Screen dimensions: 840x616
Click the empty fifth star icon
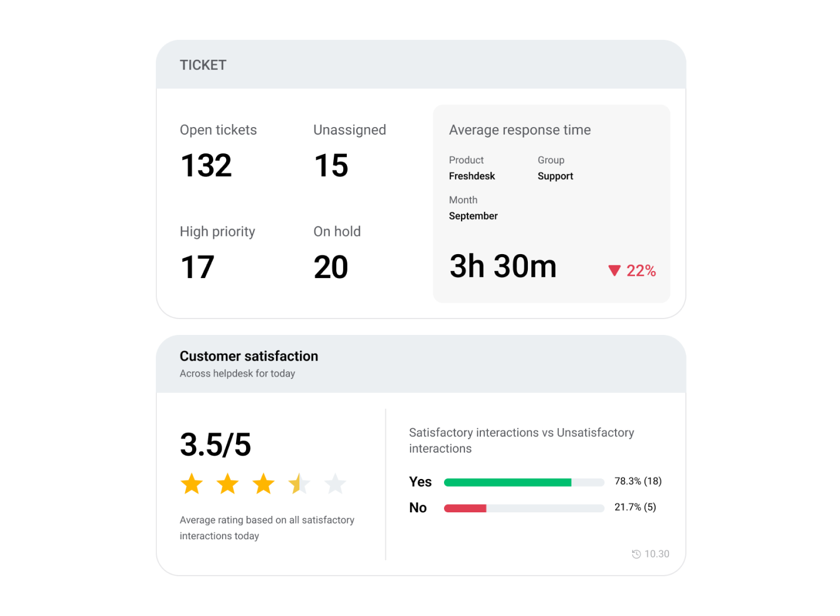pos(335,484)
